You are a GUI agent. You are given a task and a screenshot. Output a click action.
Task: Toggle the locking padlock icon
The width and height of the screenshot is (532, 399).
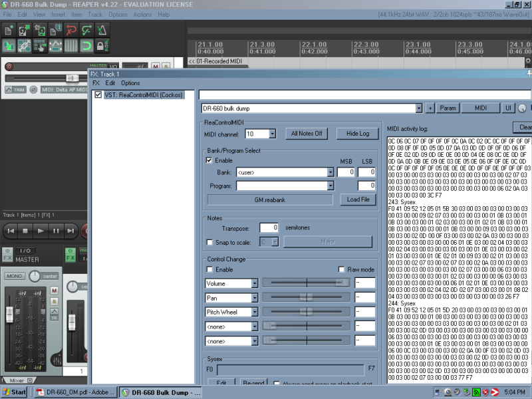click(102, 45)
